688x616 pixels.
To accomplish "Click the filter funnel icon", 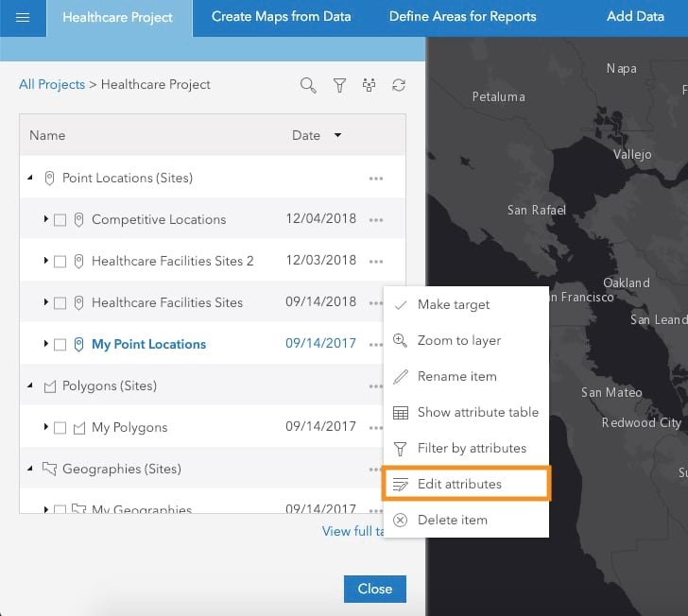I will pos(339,85).
